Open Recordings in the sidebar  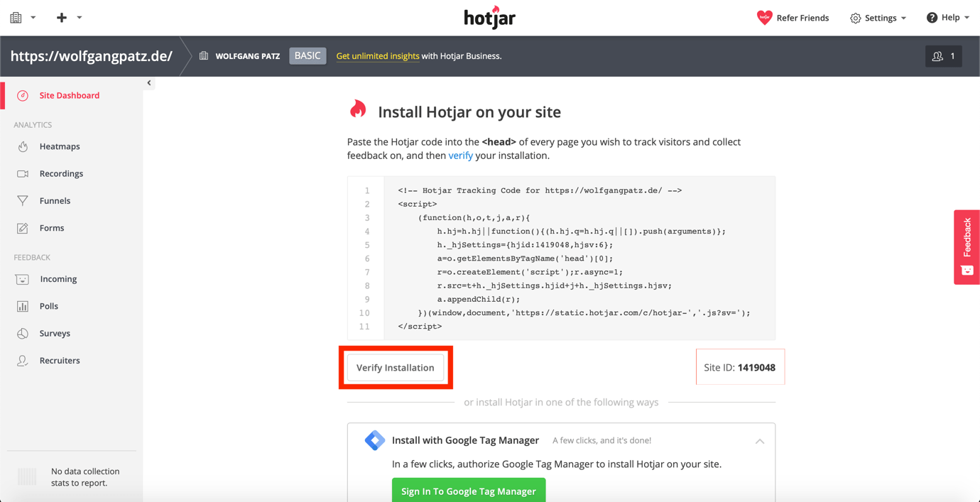(61, 173)
